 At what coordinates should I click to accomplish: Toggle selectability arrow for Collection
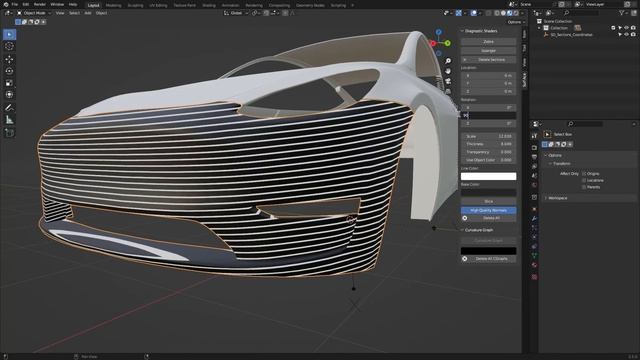pos(620,28)
